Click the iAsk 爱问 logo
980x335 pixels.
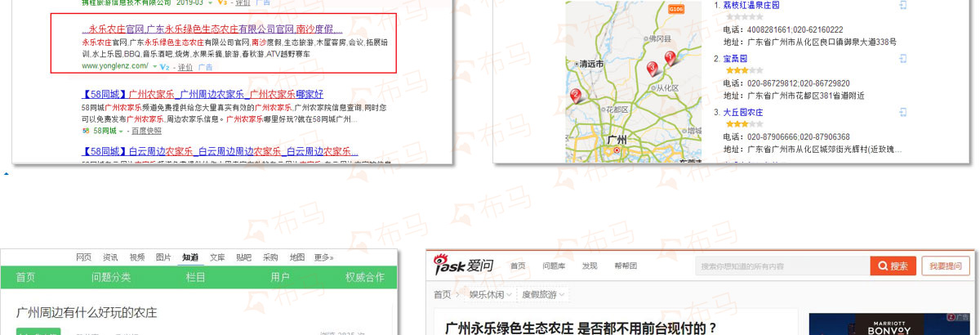coord(464,266)
